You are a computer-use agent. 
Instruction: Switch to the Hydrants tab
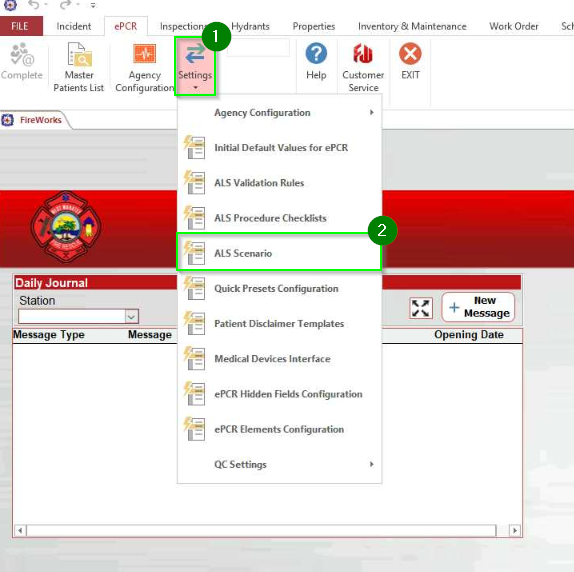point(250,26)
